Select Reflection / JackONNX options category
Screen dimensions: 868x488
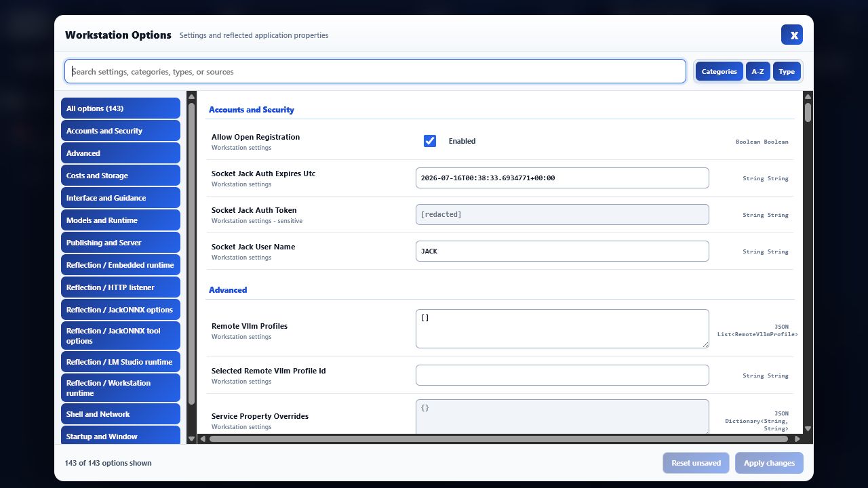coord(121,310)
